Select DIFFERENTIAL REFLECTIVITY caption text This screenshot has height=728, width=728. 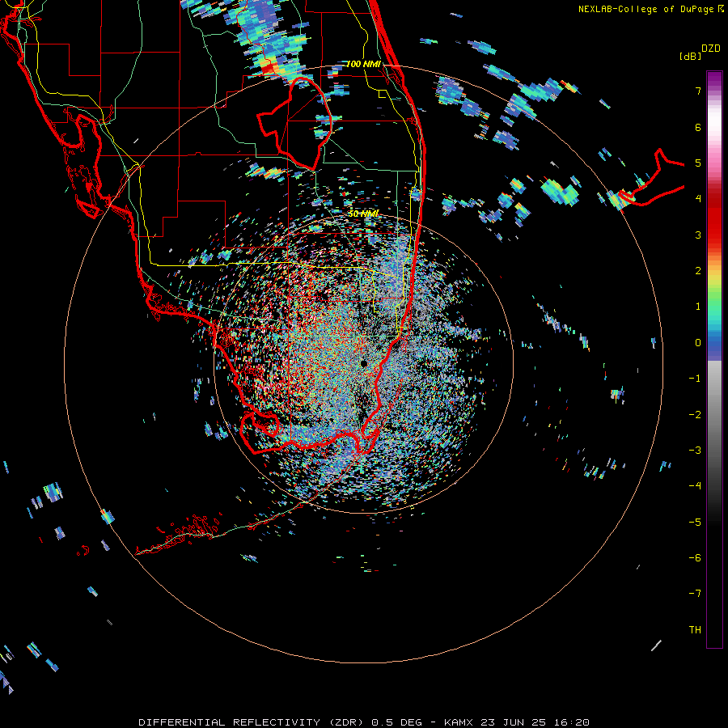[230, 722]
